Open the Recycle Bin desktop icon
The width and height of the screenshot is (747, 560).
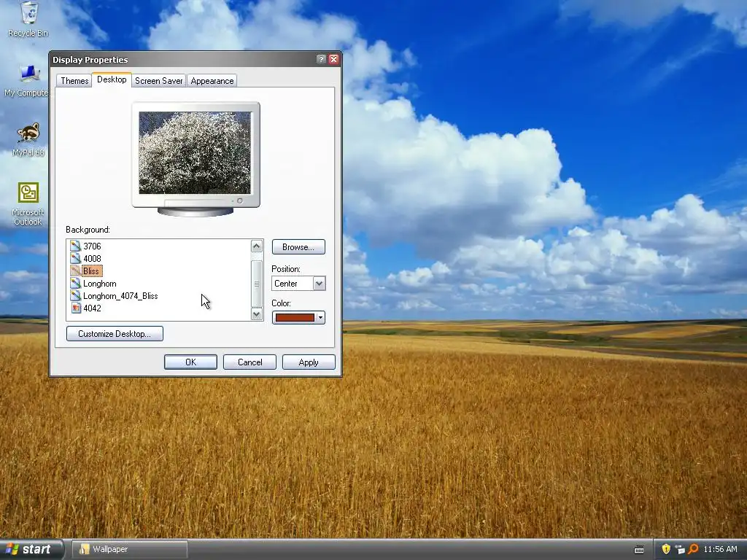(28, 19)
